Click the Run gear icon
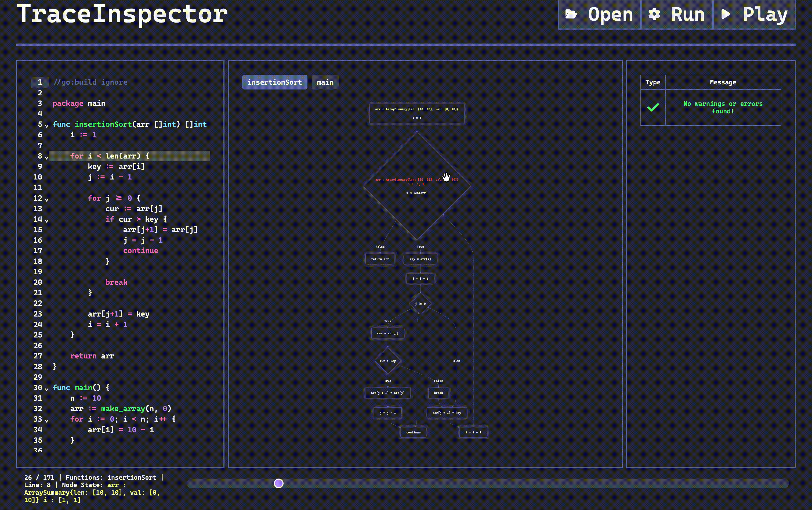Image resolution: width=812 pixels, height=510 pixels. [654, 14]
